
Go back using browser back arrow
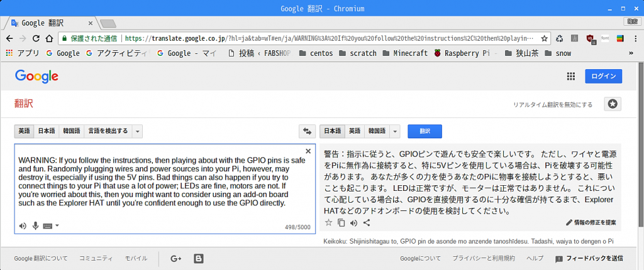point(9,38)
